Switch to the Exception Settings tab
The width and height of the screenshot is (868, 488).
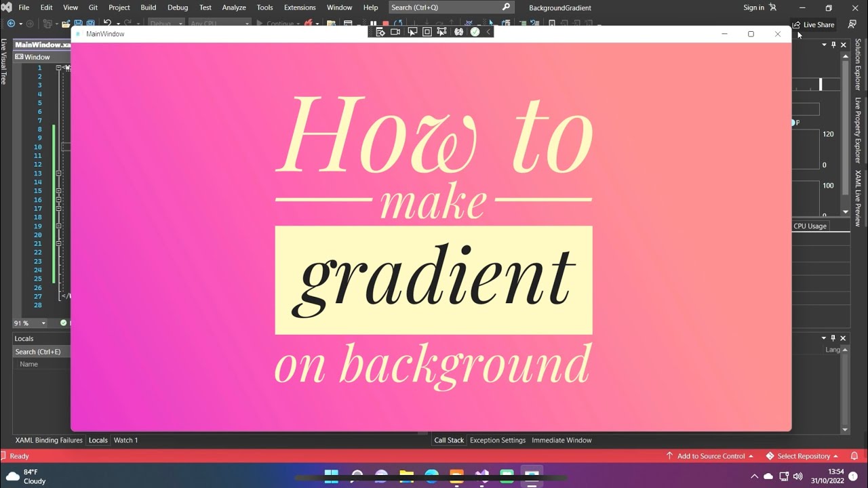point(498,440)
